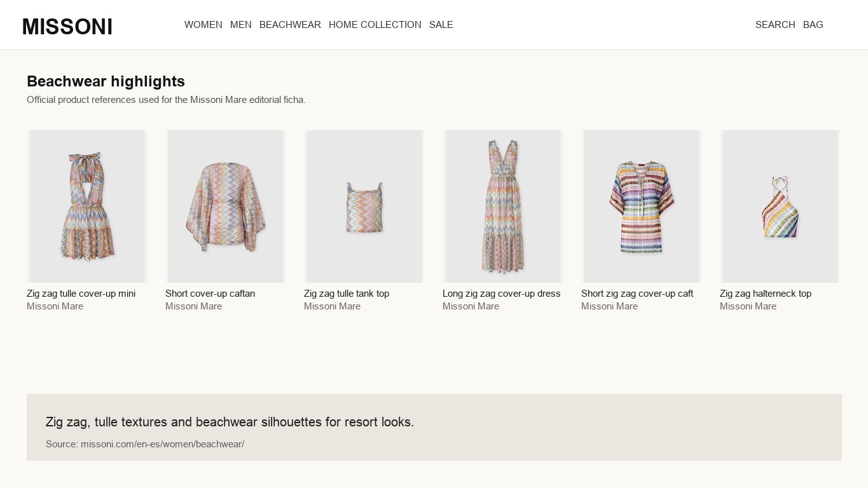Click the MISSONI logo
868x488 pixels.
(x=67, y=27)
